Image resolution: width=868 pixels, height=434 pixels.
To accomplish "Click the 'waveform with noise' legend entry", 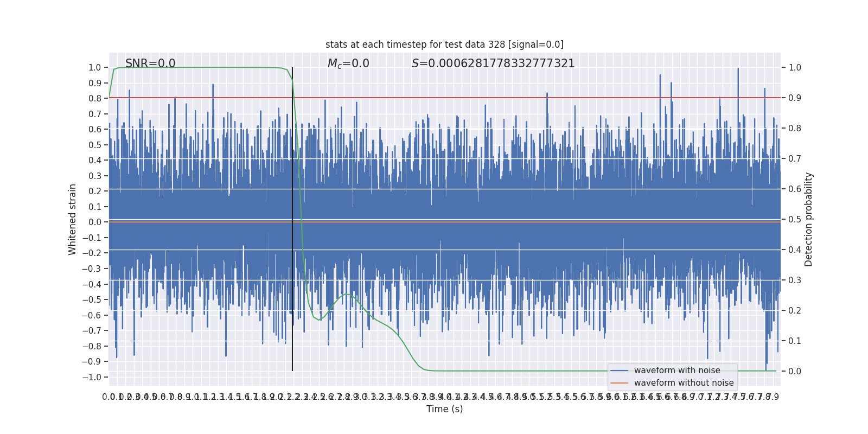I will (x=677, y=371).
